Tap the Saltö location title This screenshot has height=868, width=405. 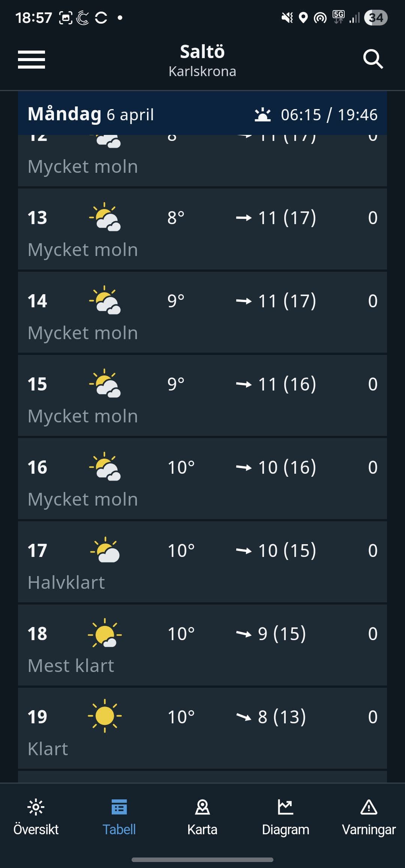202,52
